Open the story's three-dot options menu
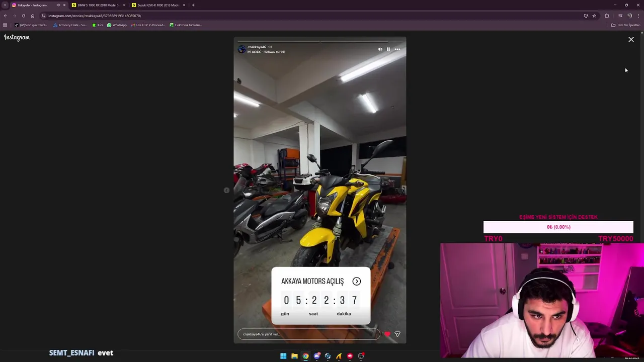Screen dimensions: 644x362 (397, 49)
